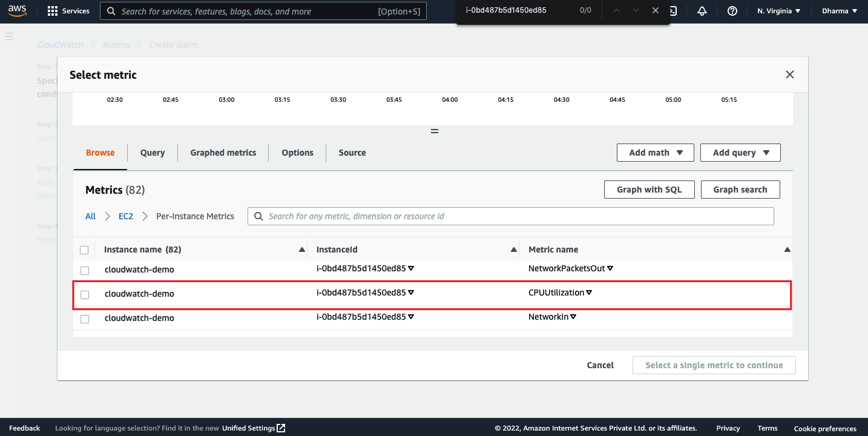Image resolution: width=868 pixels, height=436 pixels.
Task: Open the help question mark icon
Action: tap(732, 11)
